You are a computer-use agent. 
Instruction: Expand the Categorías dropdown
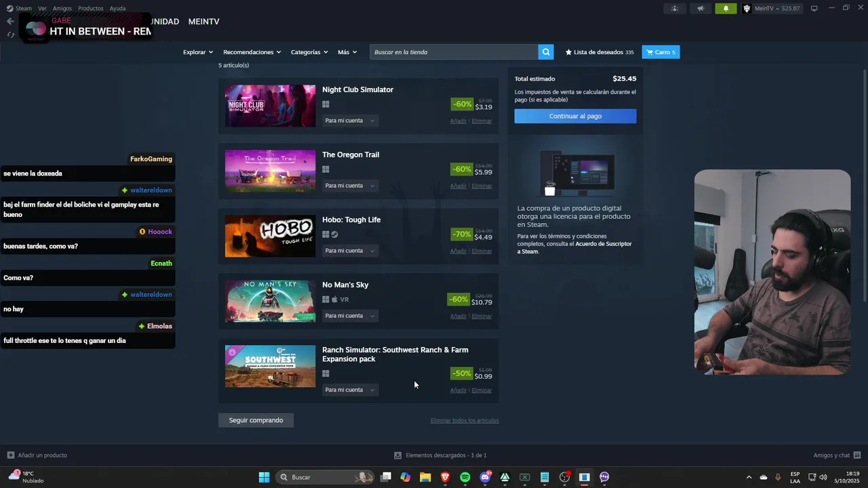309,52
